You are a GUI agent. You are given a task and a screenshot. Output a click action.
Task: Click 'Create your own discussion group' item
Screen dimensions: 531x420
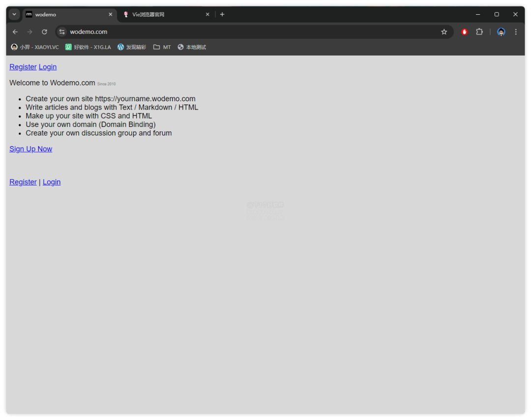[98, 133]
